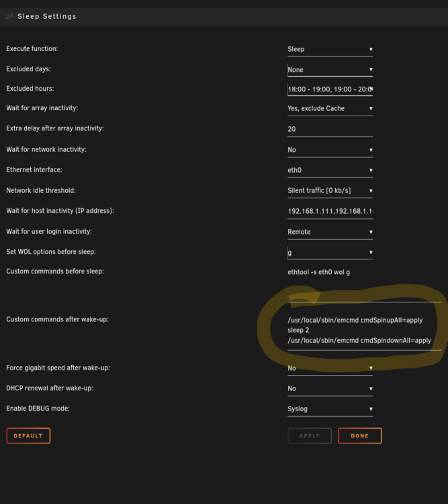Click the 'sleep 2' command line
448x504 pixels.
(x=298, y=331)
